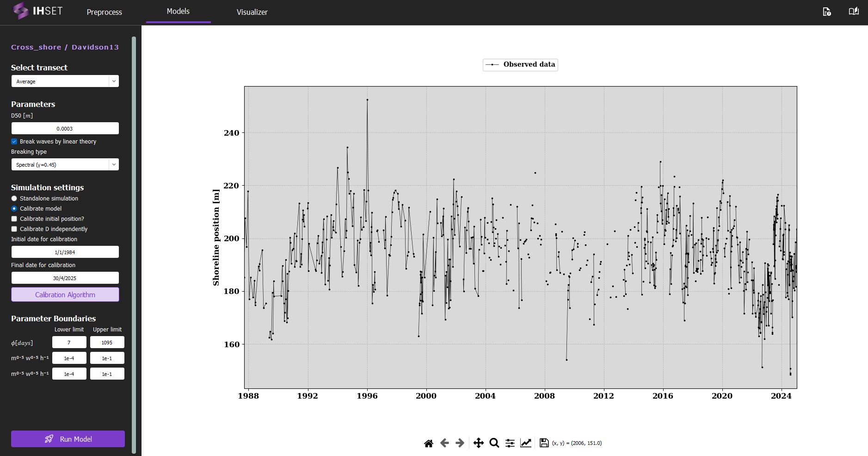The height and width of the screenshot is (456, 868).
Task: Click the Calibration Algorithm button
Action: [65, 294]
